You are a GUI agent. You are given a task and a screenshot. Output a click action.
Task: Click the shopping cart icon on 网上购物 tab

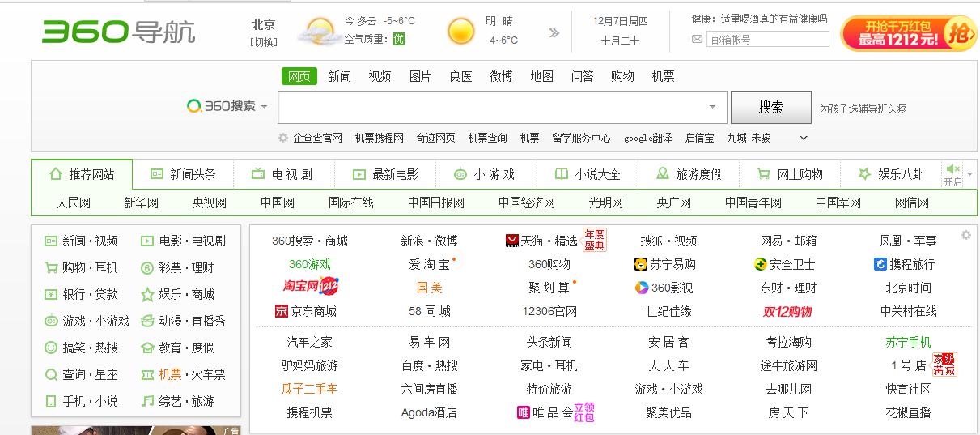tap(763, 173)
